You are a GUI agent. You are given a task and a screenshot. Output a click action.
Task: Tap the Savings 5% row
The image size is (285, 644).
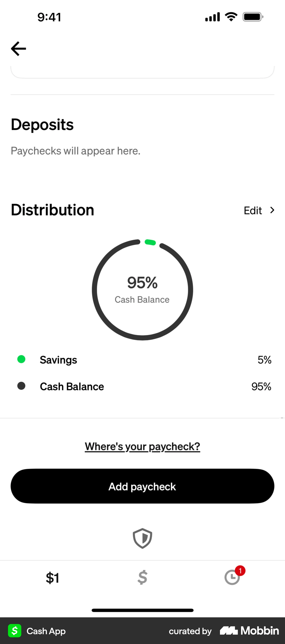tap(142, 360)
